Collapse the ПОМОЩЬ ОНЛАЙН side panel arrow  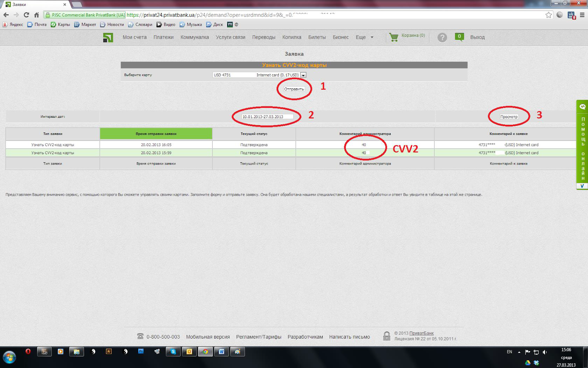[582, 186]
